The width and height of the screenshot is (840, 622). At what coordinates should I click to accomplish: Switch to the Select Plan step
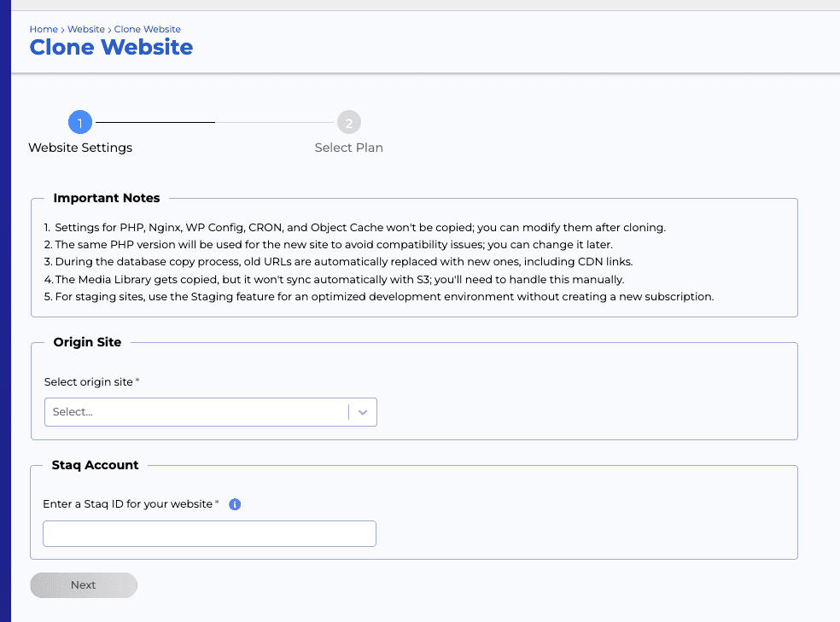coord(348,148)
